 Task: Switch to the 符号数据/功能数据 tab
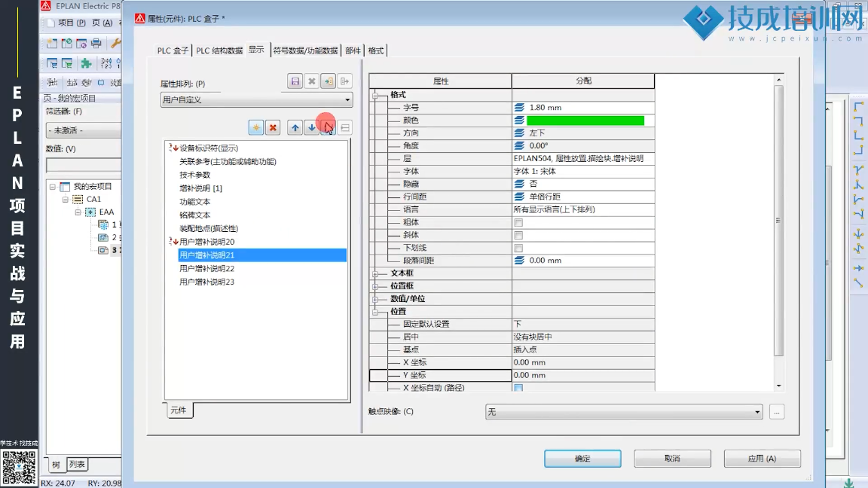tap(305, 50)
